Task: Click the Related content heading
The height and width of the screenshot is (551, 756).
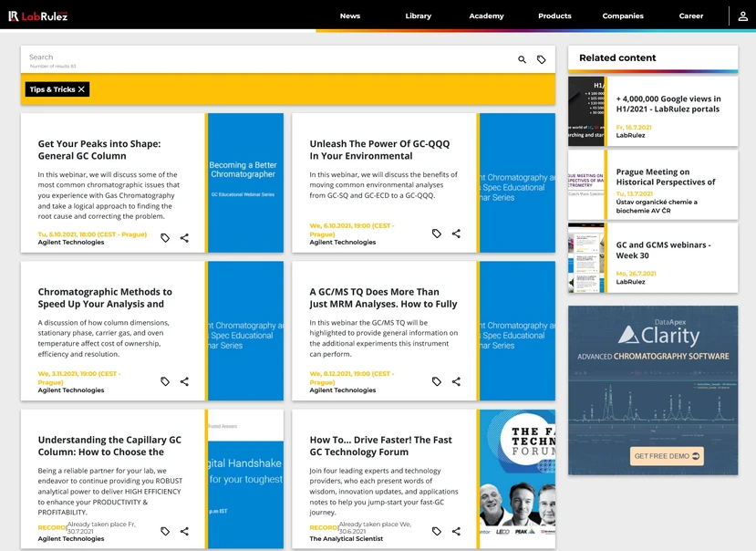Action: [x=617, y=57]
